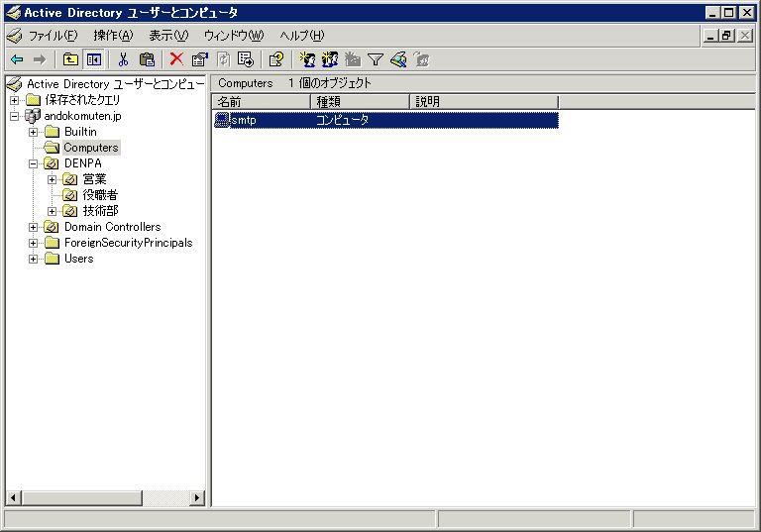761x532 pixels.
Task: Toggle the console tree show/hide button
Action: [94, 59]
